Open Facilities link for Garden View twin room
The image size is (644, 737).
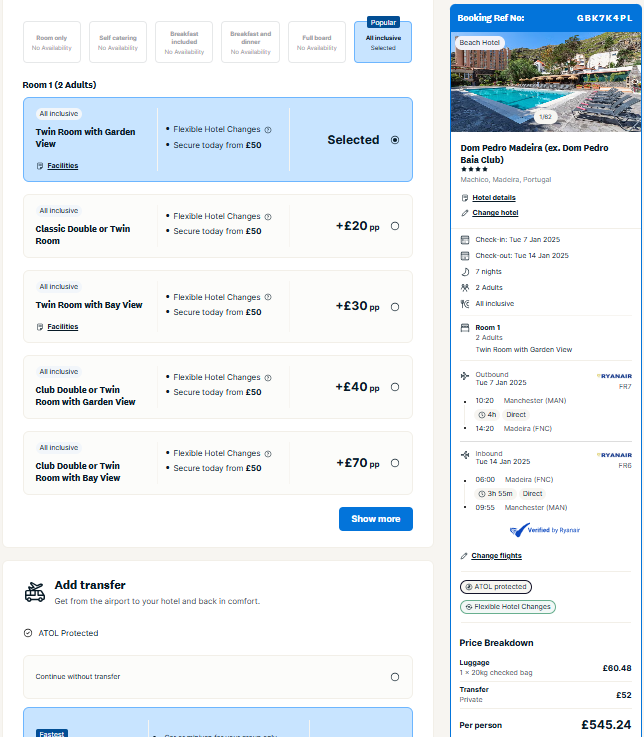coord(63,165)
